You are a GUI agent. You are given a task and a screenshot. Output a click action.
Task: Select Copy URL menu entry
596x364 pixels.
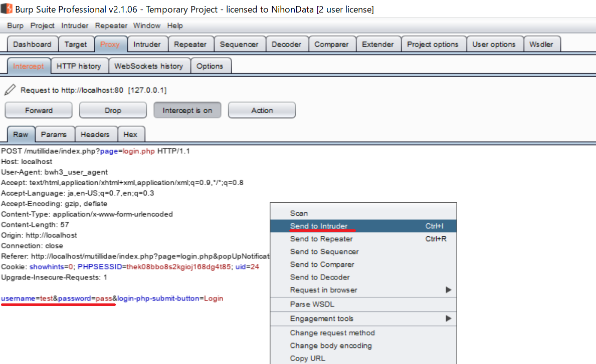(x=363, y=358)
